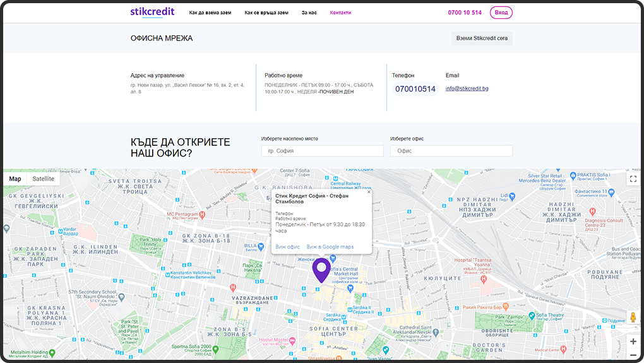Image resolution: width=644 pixels, height=363 pixels.
Task: Click Вземи Stikcredit сега button
Action: click(482, 38)
